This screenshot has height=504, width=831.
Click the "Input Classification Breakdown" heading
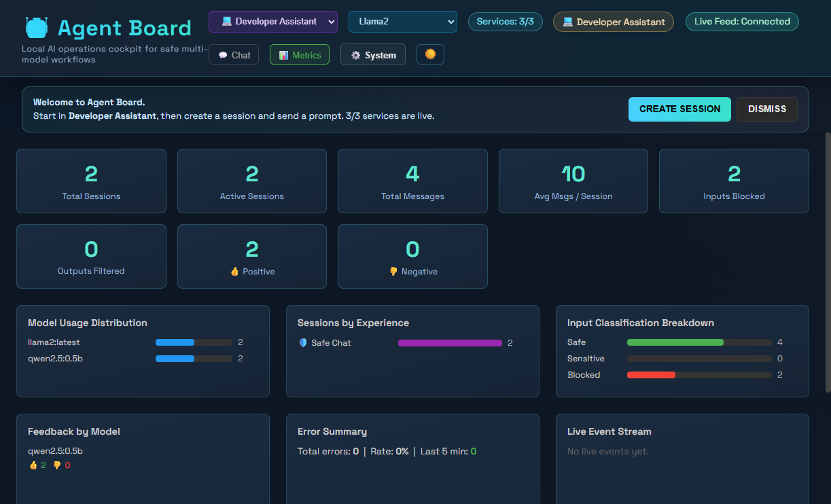point(641,323)
